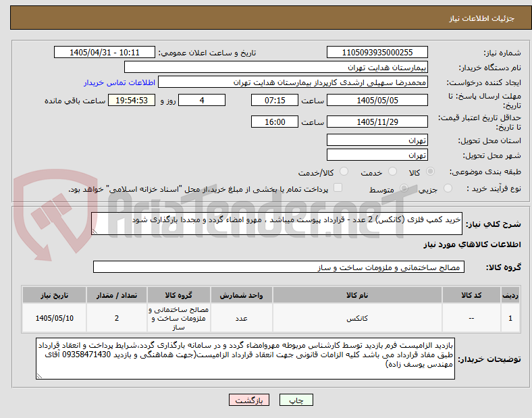532x418 pixels.
Task: Click the days remaining field showing 4
Action: point(202,100)
